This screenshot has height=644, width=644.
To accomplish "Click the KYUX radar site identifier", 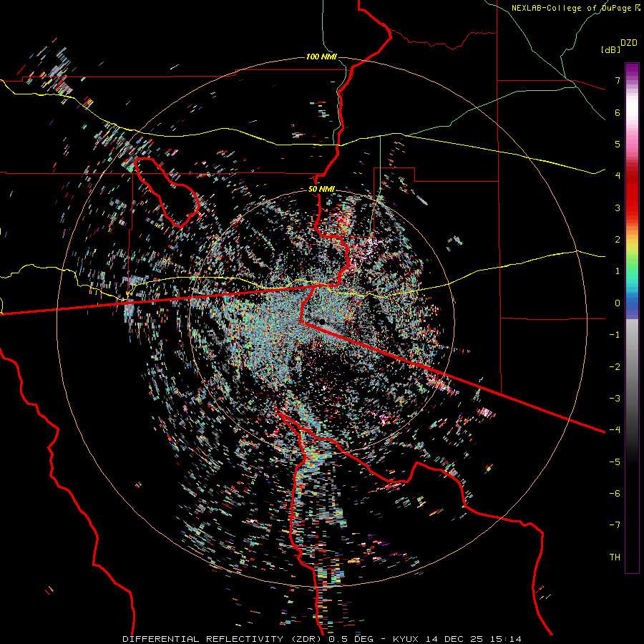I will coord(406,639).
